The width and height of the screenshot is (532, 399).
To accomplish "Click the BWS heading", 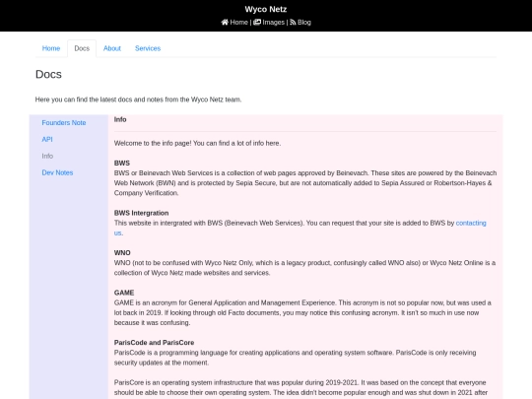I will tap(122, 163).
